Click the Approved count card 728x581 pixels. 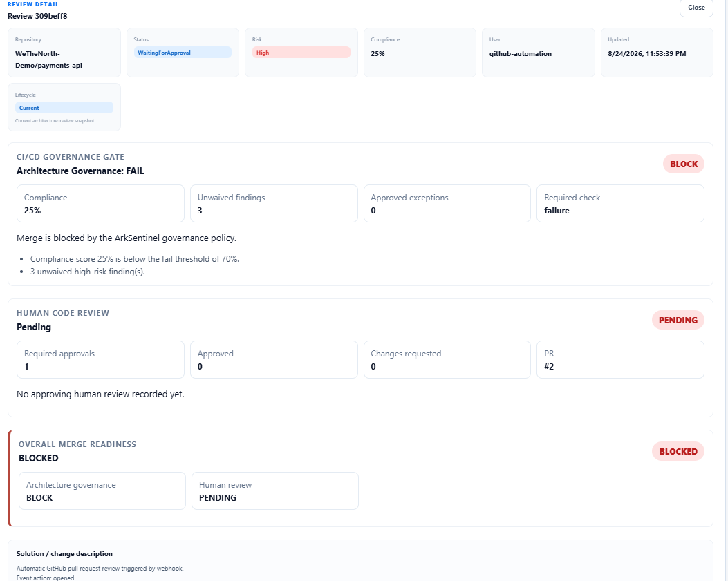[274, 360]
